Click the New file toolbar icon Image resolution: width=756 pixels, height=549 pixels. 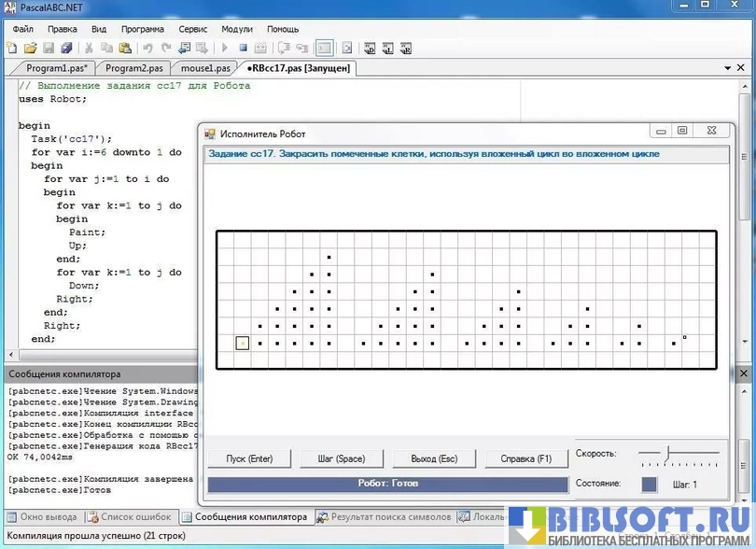pos(13,48)
